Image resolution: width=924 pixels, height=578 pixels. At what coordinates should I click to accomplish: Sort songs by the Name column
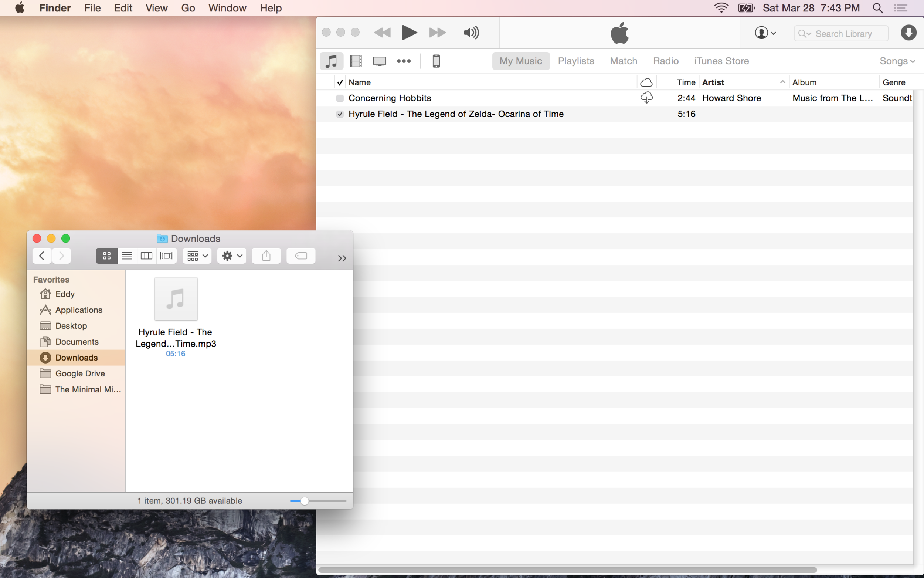click(491, 82)
